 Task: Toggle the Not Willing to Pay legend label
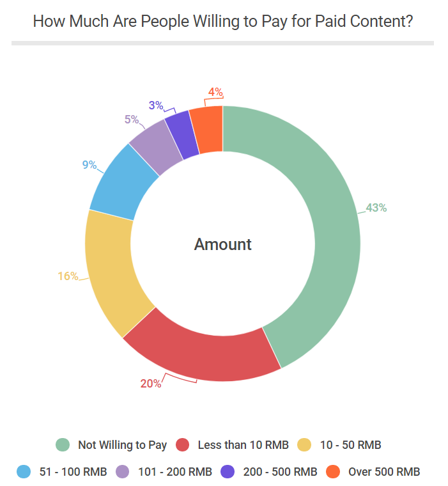pos(122,444)
